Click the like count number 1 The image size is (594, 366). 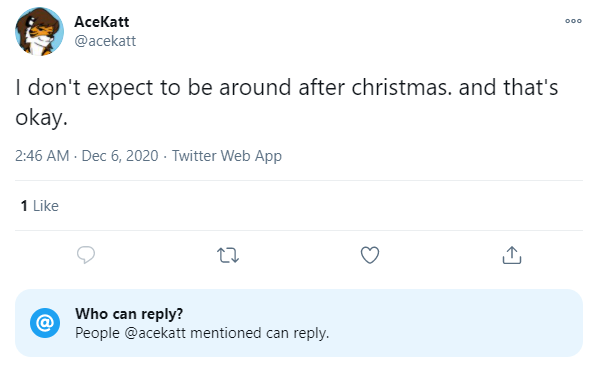coord(24,206)
